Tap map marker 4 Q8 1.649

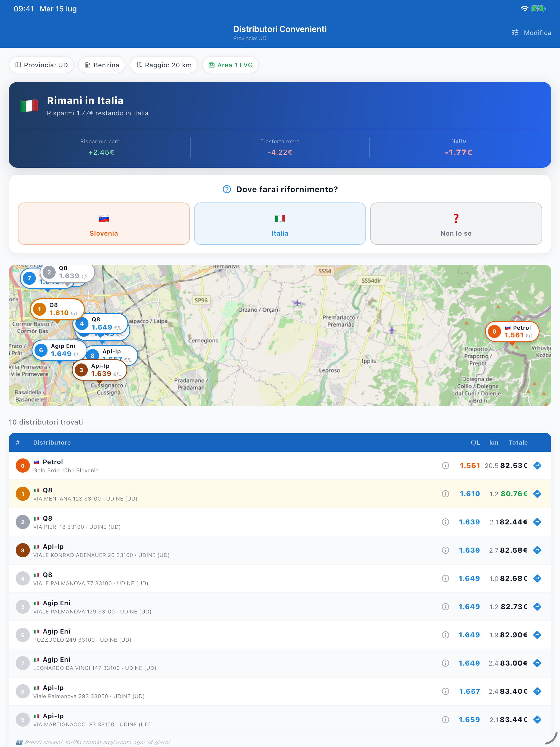(x=100, y=324)
